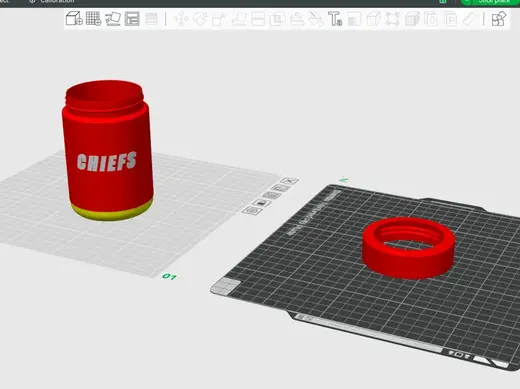This screenshot has height=389, width=520.
Task: Activate the Lay on face tool
Action: click(239, 19)
